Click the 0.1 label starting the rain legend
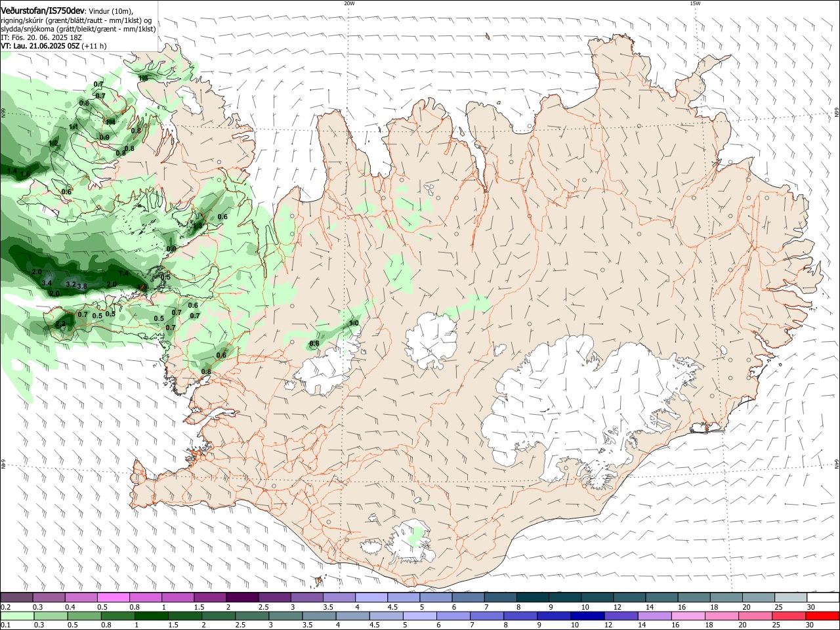Screen dimensions: 840x630 (x=5, y=625)
